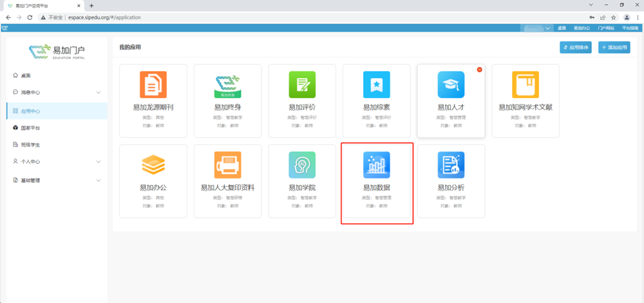This screenshot has width=644, height=303.
Task: Launch the 易加终身 application
Action: click(x=227, y=84)
